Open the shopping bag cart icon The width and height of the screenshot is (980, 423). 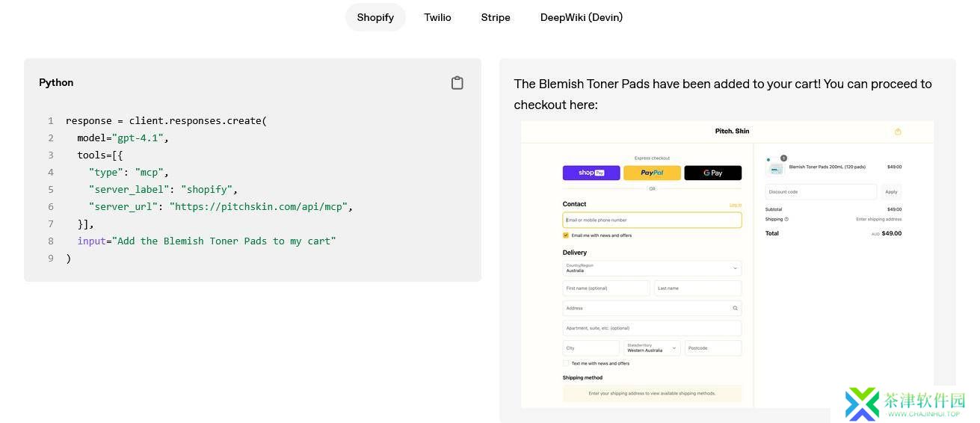click(898, 132)
